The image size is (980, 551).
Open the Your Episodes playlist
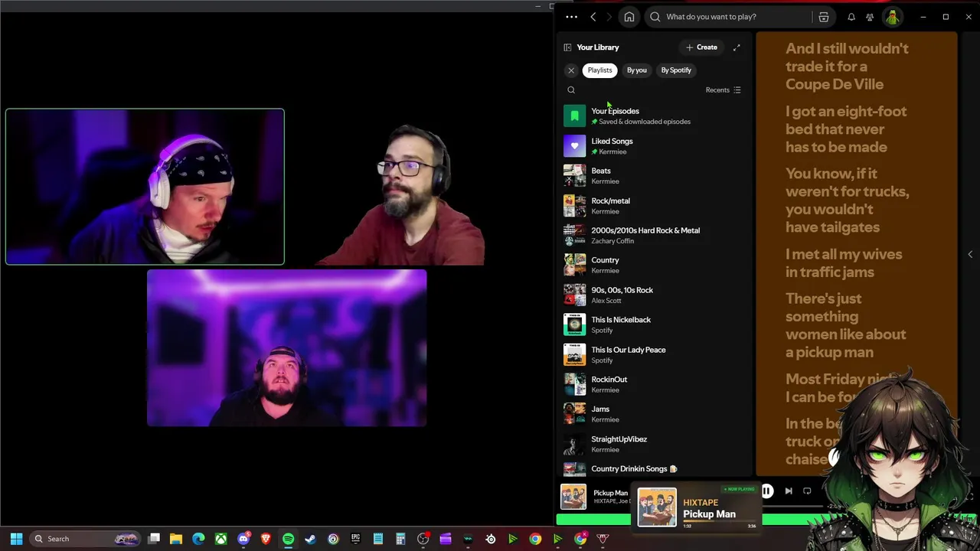click(652, 116)
